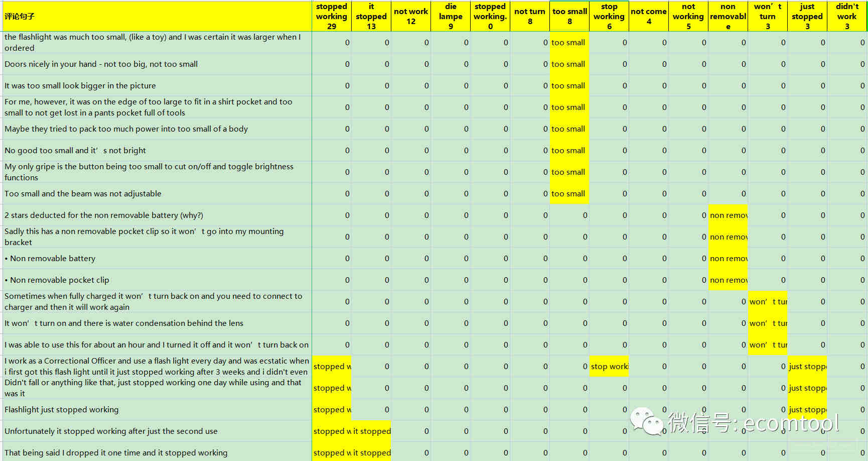Select the '评论句子' header cell
This screenshot has width=868, height=461.
pyautogui.click(x=157, y=16)
